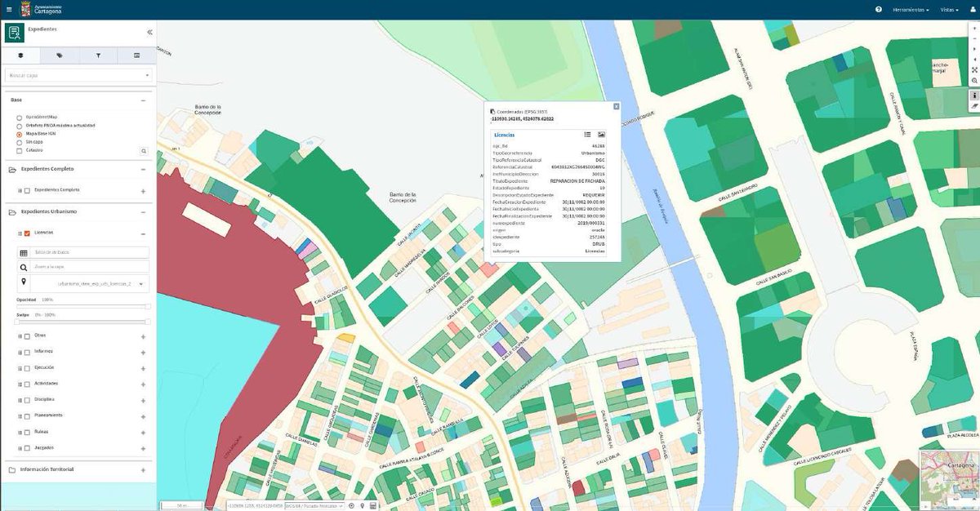Screen dimensions: 980x511
Task: Select the layers stack icon tab
Action: pyautogui.click(x=20, y=56)
